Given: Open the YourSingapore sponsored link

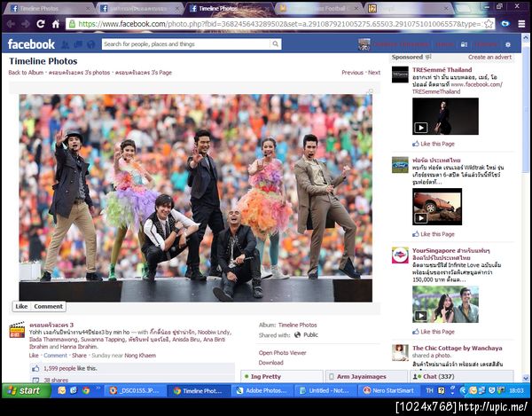Looking at the screenshot, I should (x=451, y=255).
